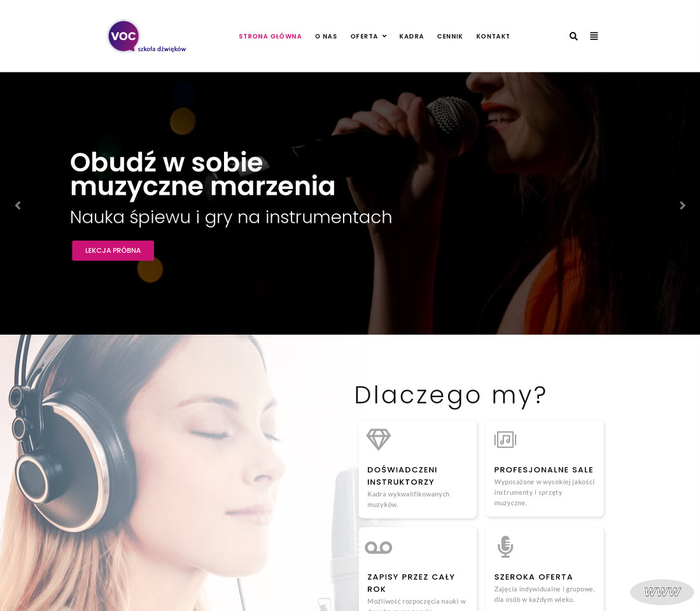Click the music note rooms icon
The image size is (700, 611).
pyautogui.click(x=505, y=440)
